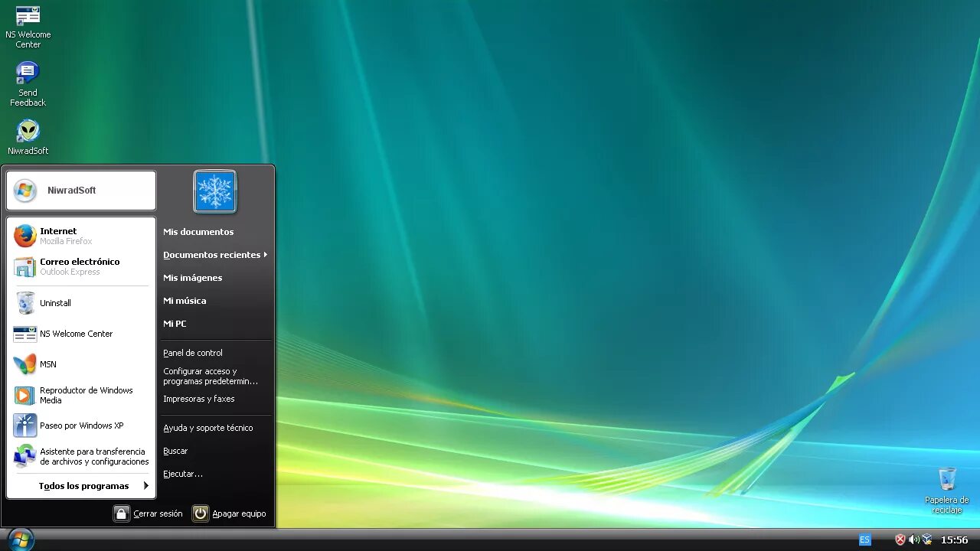Expand Documentos recientes submenu
This screenshot has height=551, width=980.
(x=216, y=255)
